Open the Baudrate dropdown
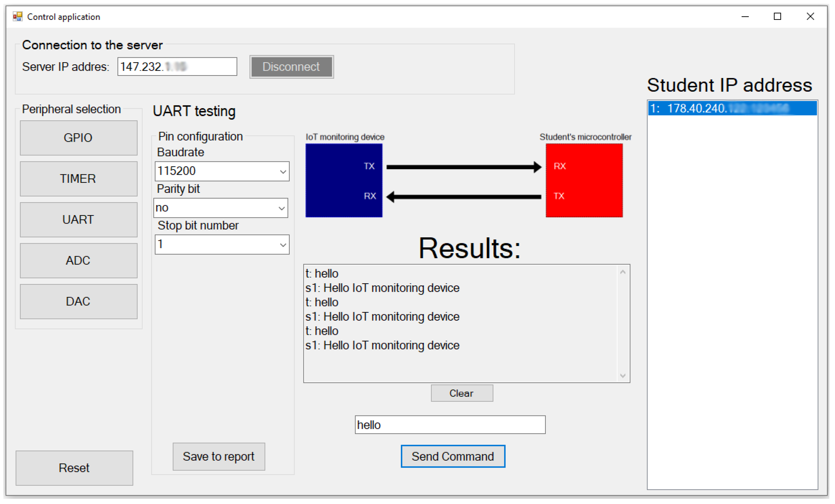This screenshot has width=835, height=504. coord(283,171)
